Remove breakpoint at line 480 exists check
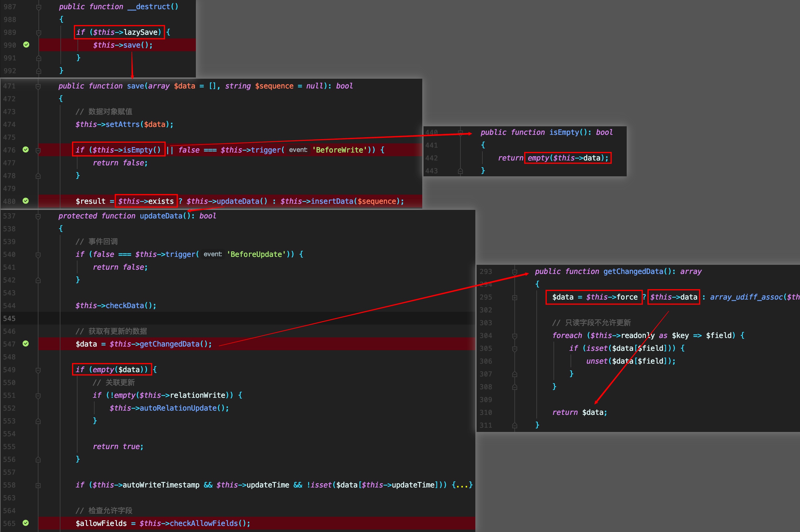Image resolution: width=800 pixels, height=532 pixels. point(26,201)
